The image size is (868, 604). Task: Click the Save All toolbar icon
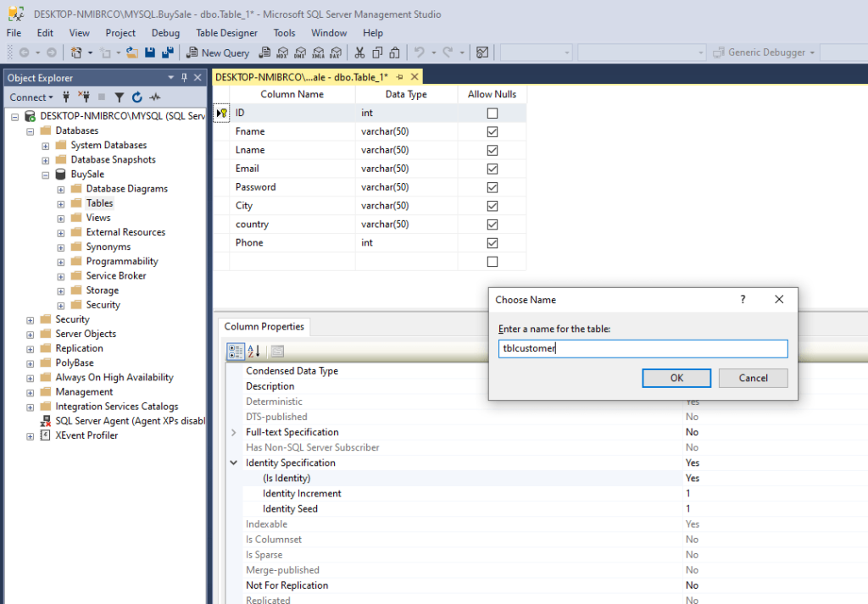[x=167, y=53]
